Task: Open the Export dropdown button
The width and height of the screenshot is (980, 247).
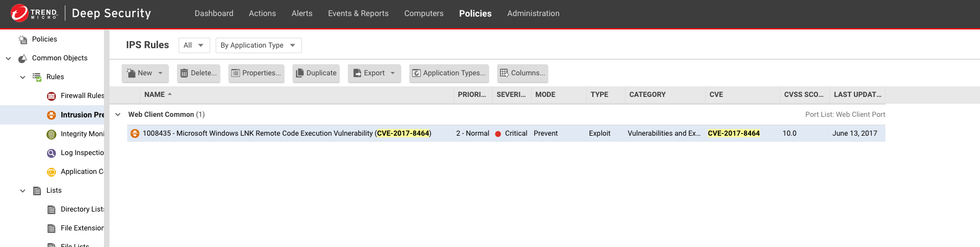Action: 374,73
